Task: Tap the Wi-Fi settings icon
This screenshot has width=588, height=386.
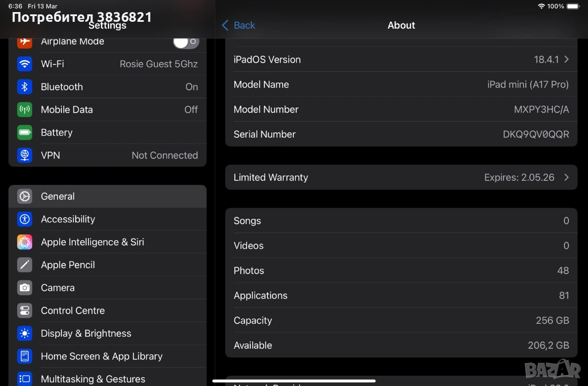Action: (x=25, y=64)
